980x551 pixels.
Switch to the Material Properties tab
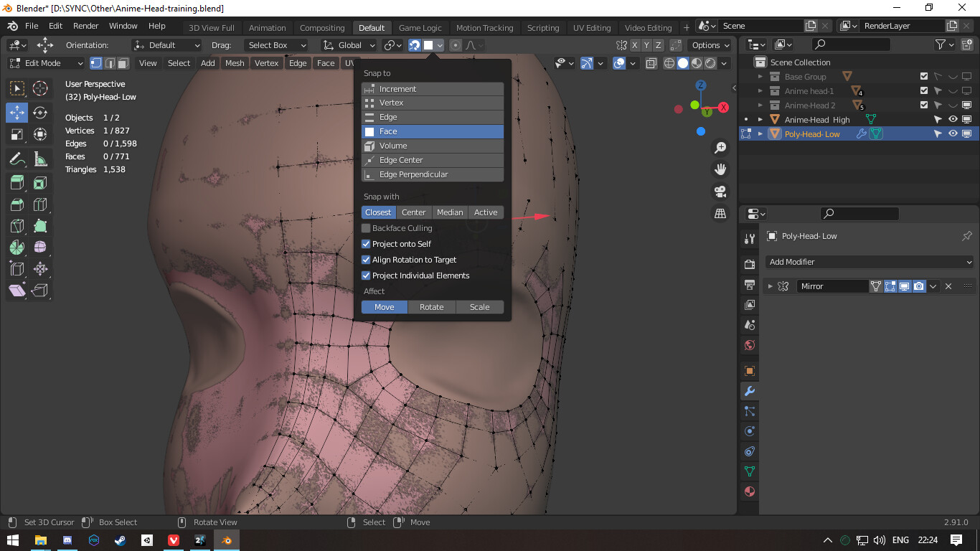pyautogui.click(x=749, y=492)
